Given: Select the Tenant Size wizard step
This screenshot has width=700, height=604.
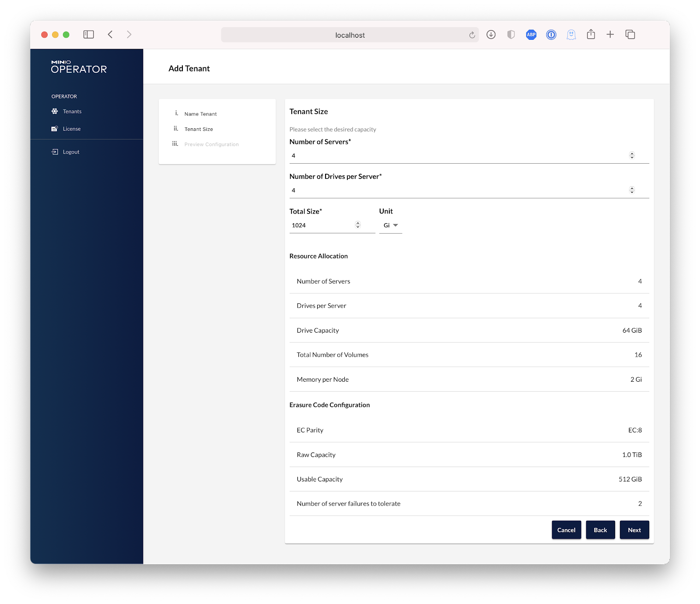Looking at the screenshot, I should pyautogui.click(x=199, y=129).
